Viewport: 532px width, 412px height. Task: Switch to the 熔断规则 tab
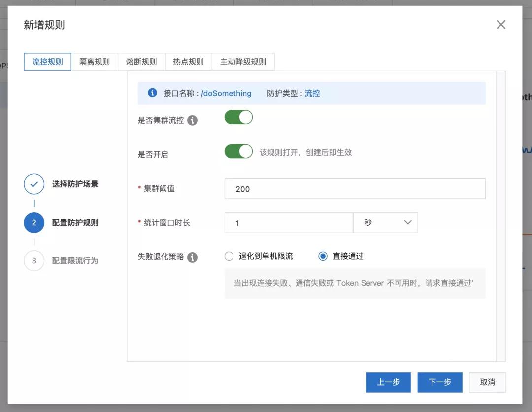[x=141, y=62]
